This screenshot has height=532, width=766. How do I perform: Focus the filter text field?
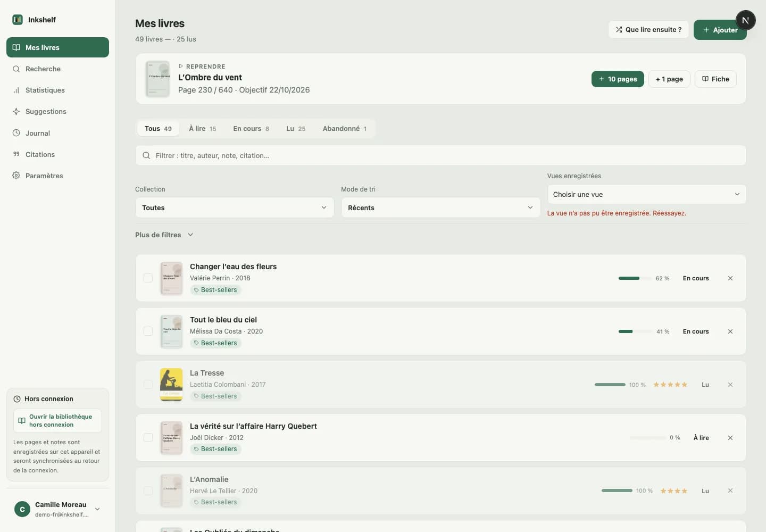440,155
